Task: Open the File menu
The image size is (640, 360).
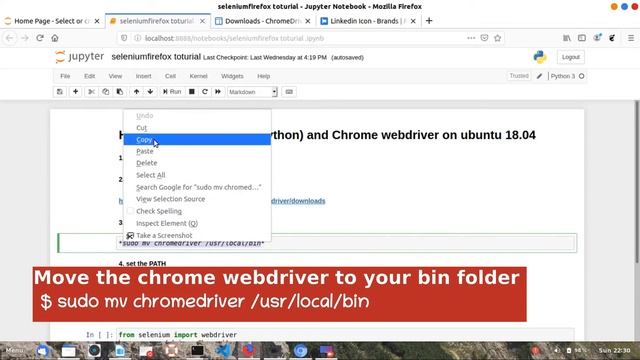Action: pyautogui.click(x=65, y=76)
